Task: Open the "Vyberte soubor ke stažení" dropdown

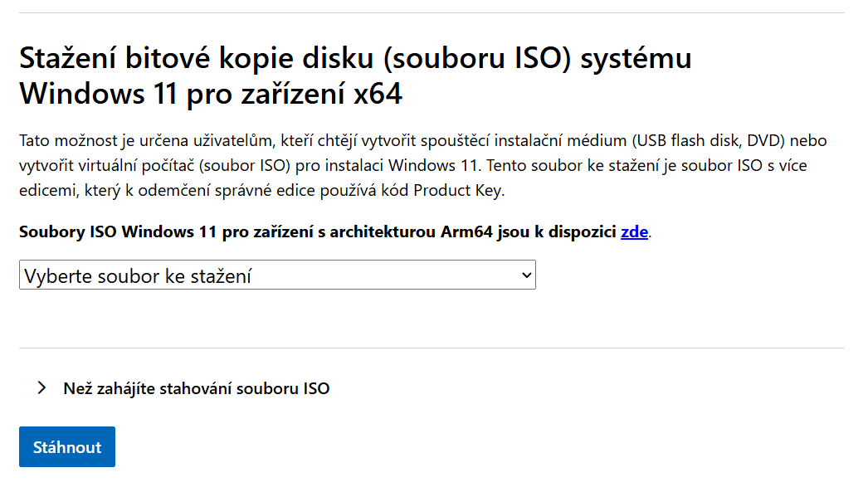Action: [x=277, y=275]
